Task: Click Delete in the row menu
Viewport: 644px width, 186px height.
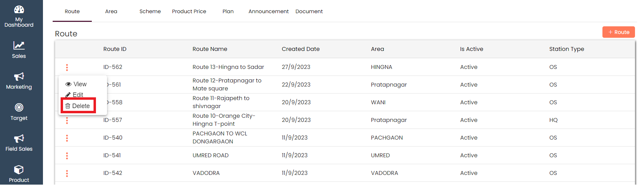Action: (78, 106)
